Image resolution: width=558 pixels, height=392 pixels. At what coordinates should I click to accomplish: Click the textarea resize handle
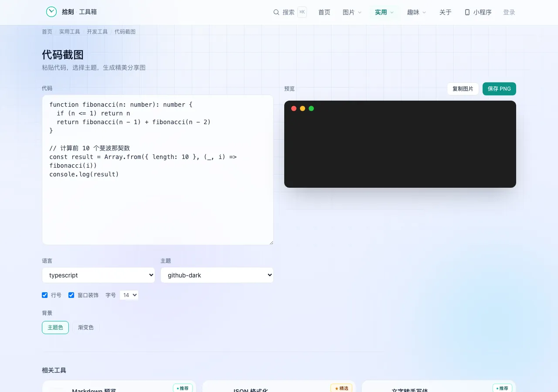tap(271, 242)
